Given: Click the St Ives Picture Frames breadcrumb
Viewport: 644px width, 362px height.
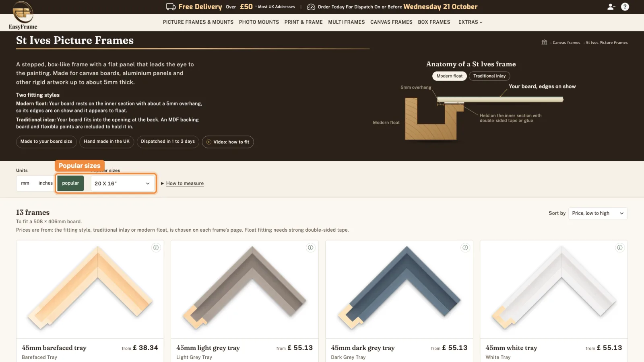Looking at the screenshot, I should [x=607, y=43].
